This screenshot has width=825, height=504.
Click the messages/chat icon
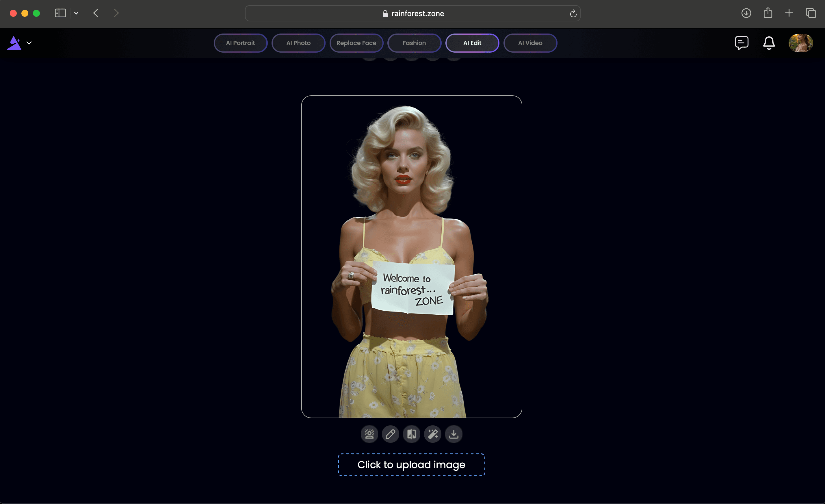741,42
